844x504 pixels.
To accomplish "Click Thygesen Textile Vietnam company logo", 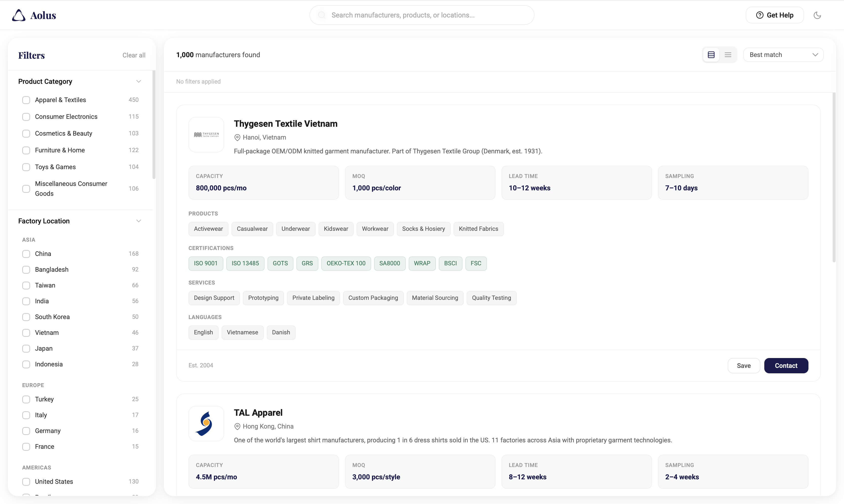I will pyautogui.click(x=206, y=134).
